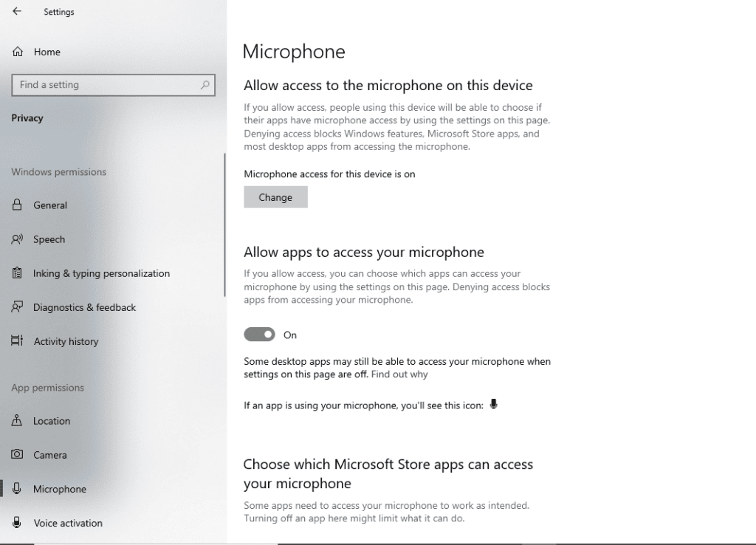
Task: Click the Camera icon in sidebar
Action: click(18, 455)
